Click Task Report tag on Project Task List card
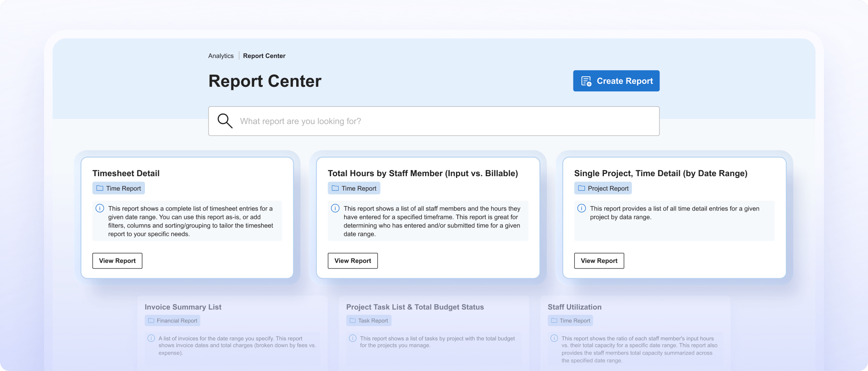 (x=369, y=321)
